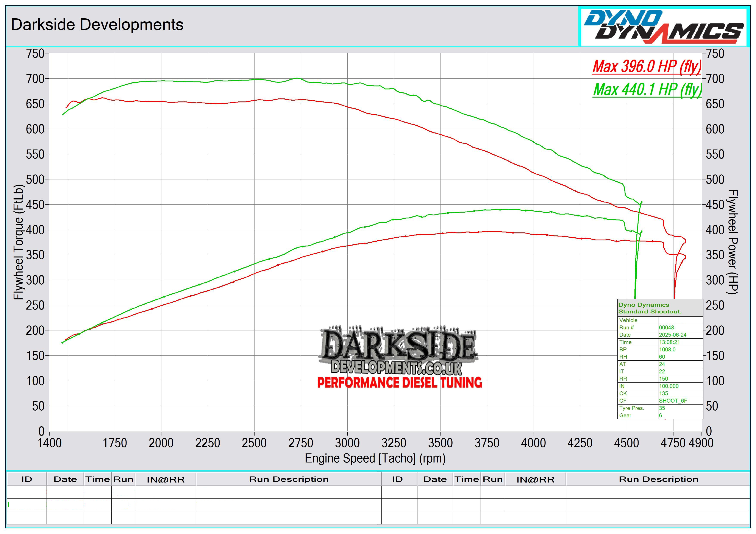Click 'ID' column header in left run table
Viewport: 756px width, 534px height.
point(27,479)
